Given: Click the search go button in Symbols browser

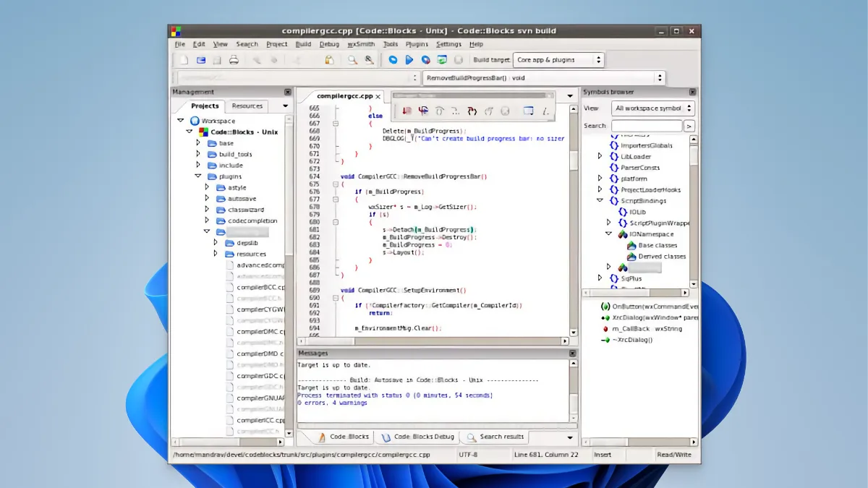Looking at the screenshot, I should click(x=689, y=126).
